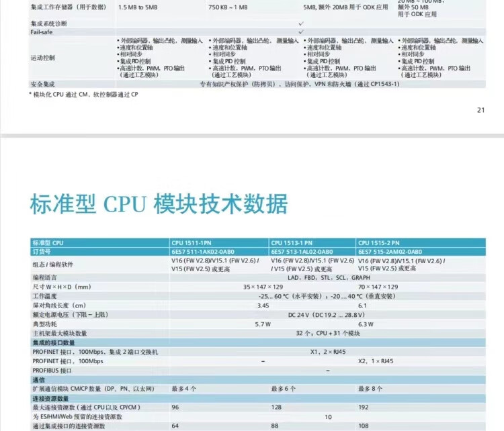The image size is (504, 431).
Task: Select the value "最多 6 个"
Action: [283, 389]
